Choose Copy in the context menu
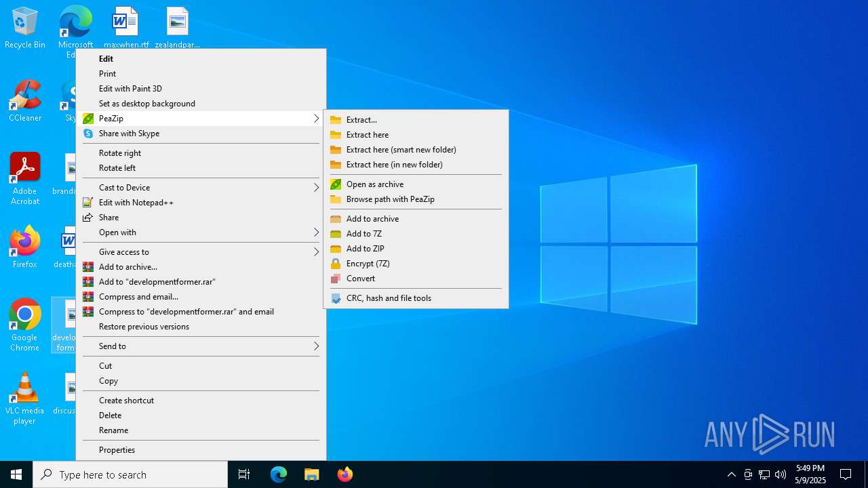This screenshot has height=488, width=868. pyautogui.click(x=201, y=381)
